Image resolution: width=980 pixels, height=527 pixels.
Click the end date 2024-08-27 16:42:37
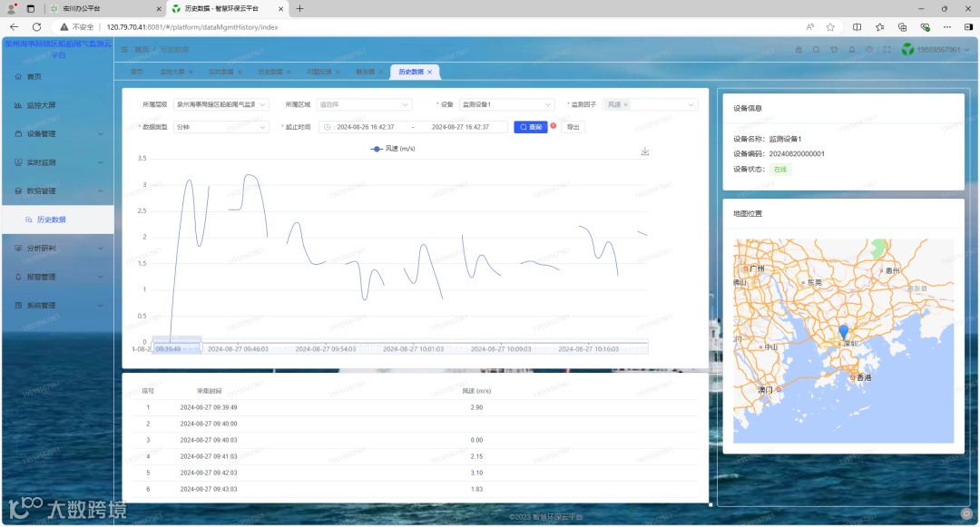pos(460,127)
